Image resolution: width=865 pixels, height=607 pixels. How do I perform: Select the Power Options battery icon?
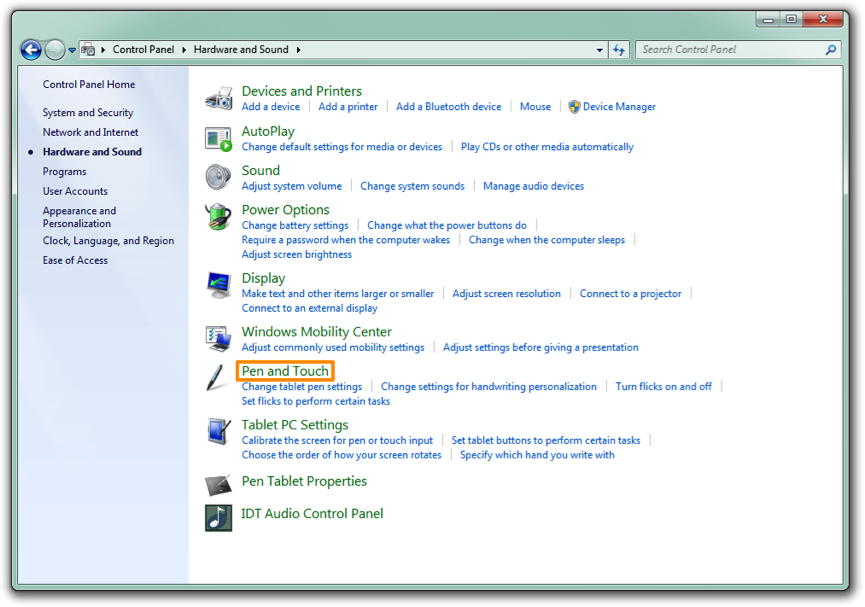point(218,216)
